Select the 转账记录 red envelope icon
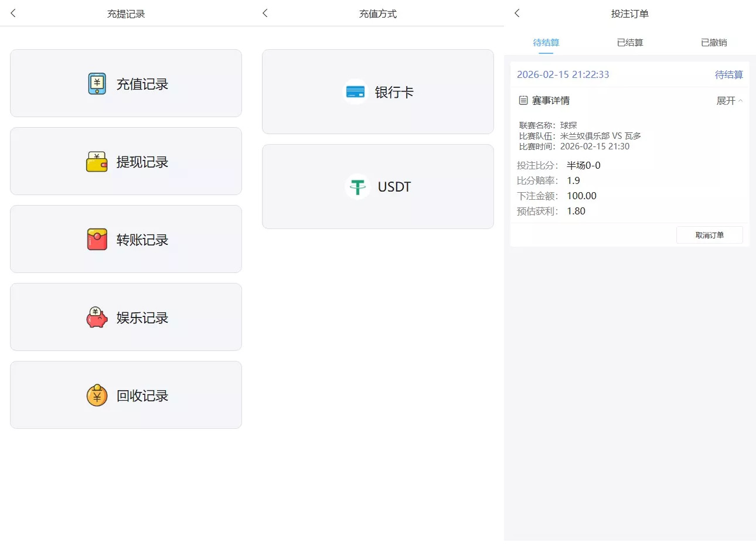Image resolution: width=756 pixels, height=546 pixels. 97,239
